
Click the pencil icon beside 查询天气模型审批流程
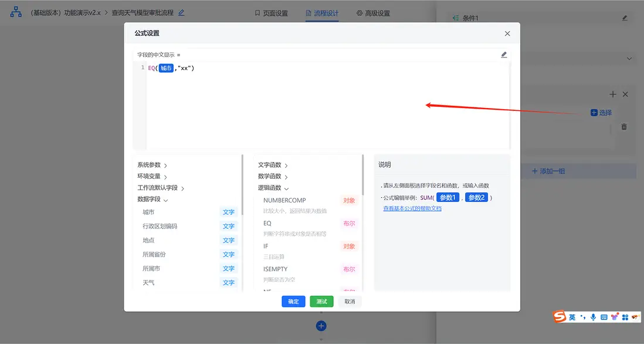(x=181, y=13)
